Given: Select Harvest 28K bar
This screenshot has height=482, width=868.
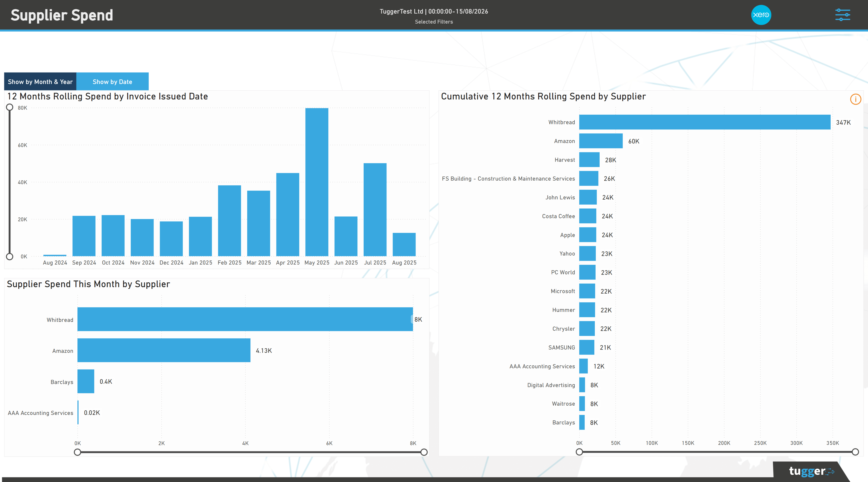Looking at the screenshot, I should [589, 160].
